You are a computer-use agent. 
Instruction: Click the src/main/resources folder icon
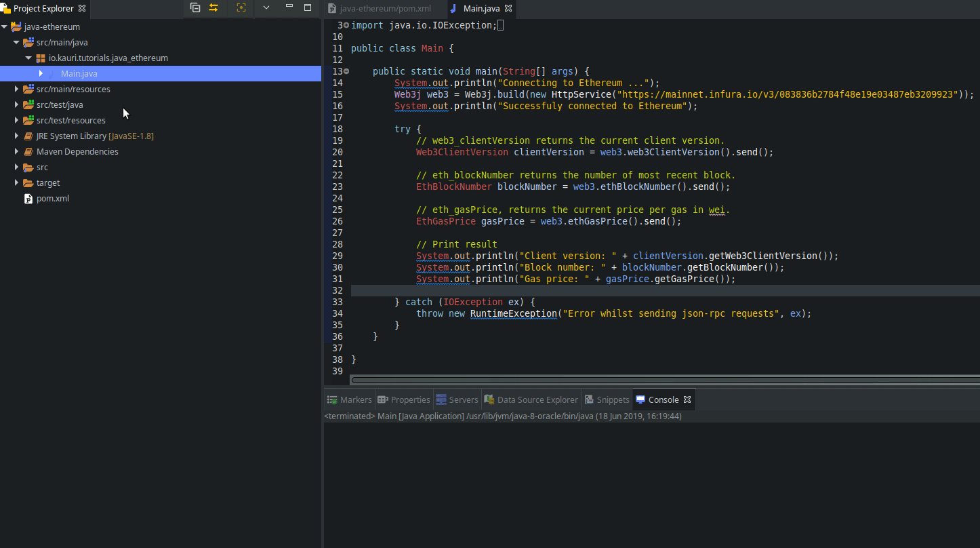28,90
